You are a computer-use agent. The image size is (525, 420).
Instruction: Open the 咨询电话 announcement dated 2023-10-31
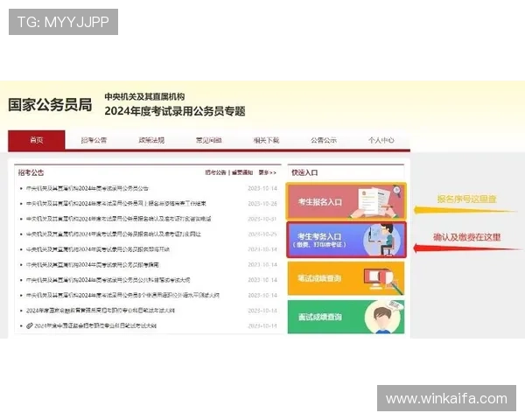click(118, 219)
